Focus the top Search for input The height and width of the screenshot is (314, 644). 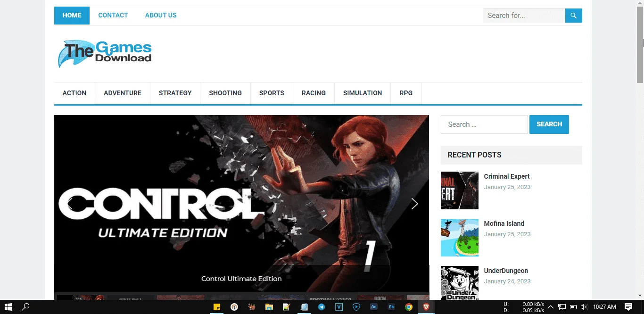click(524, 16)
